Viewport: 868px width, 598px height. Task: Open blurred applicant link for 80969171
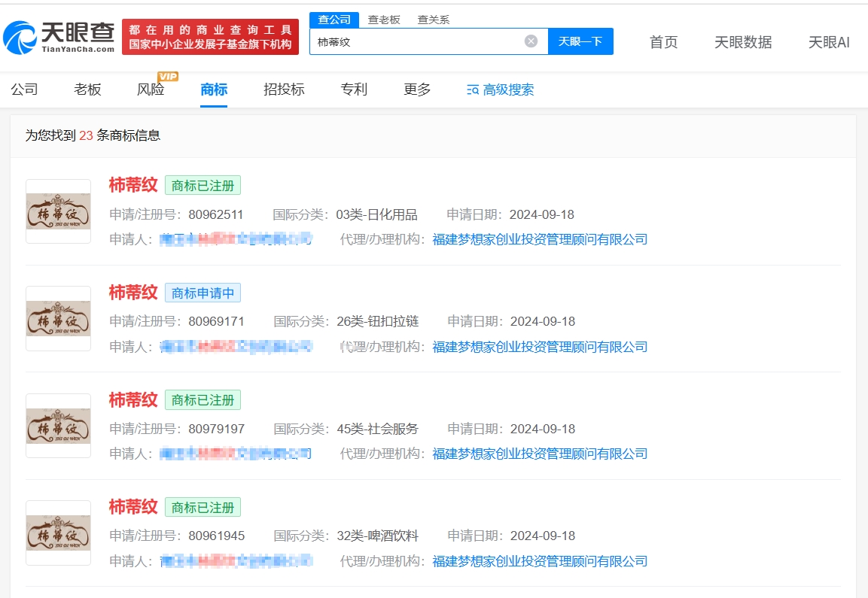tap(236, 346)
